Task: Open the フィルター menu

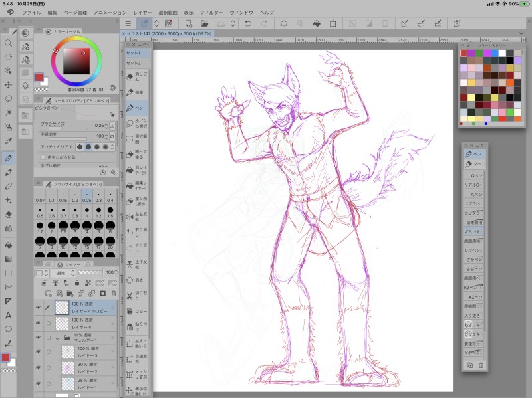Action: pos(211,13)
